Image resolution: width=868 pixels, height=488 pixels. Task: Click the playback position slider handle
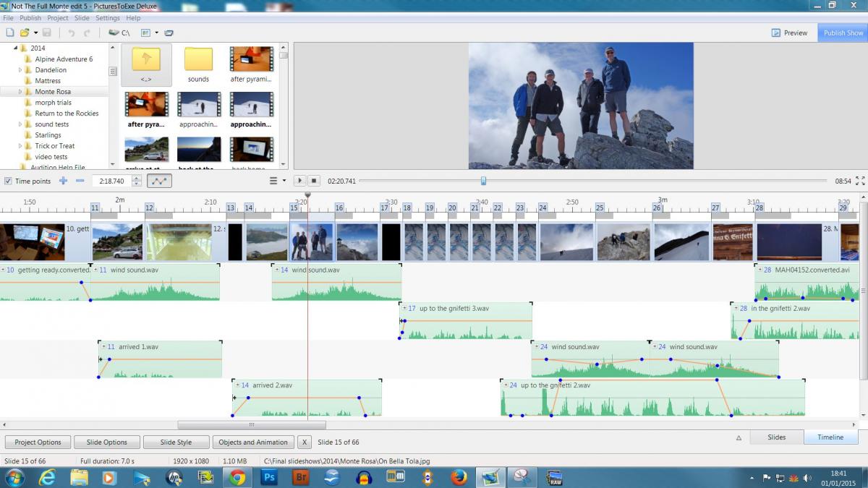click(483, 181)
